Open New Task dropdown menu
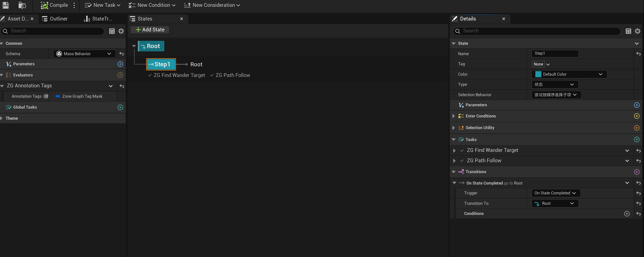This screenshot has height=257, width=644. pos(102,5)
